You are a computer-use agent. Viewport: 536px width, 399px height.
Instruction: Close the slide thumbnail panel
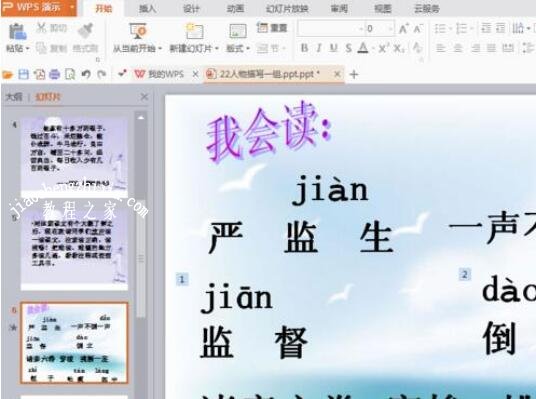click(144, 97)
